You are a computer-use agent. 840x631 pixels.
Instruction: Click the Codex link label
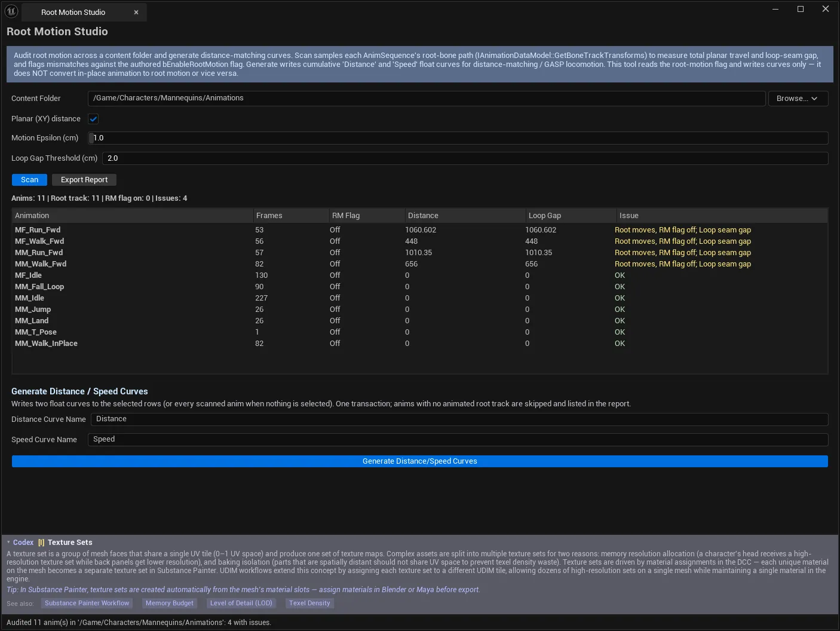[23, 543]
